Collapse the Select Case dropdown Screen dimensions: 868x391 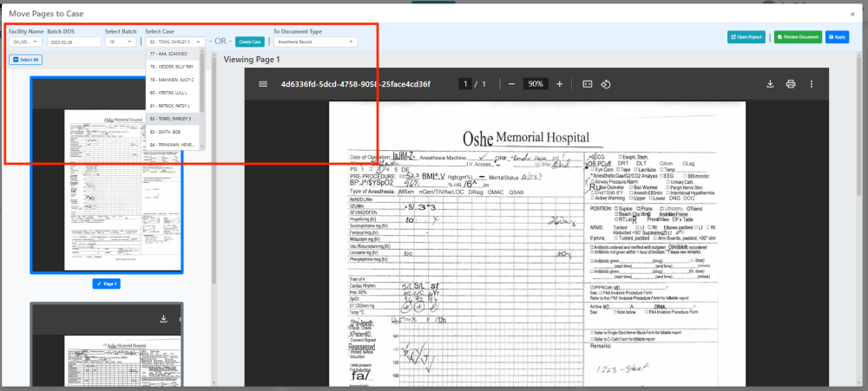click(x=175, y=42)
